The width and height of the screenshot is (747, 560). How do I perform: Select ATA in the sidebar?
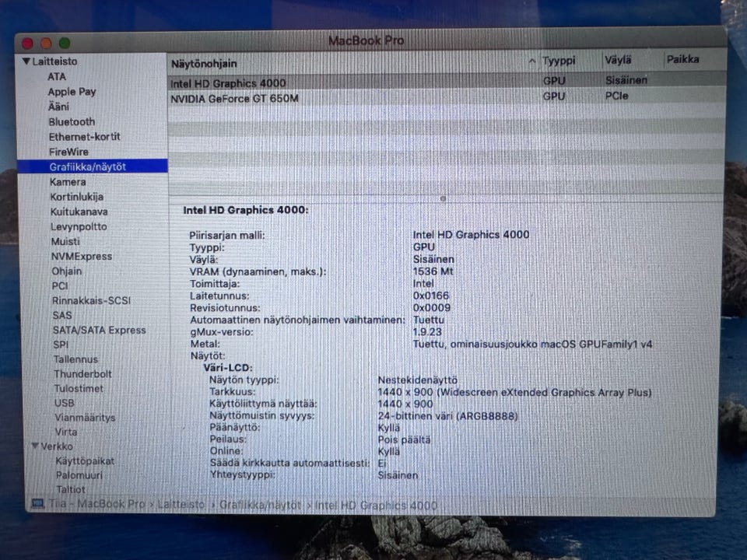pos(57,77)
